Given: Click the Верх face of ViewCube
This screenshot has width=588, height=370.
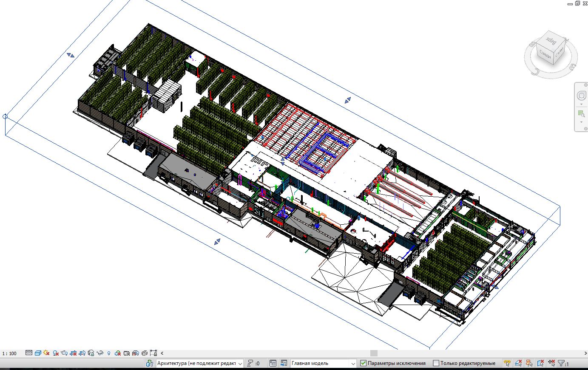Looking at the screenshot, I should 552,41.
